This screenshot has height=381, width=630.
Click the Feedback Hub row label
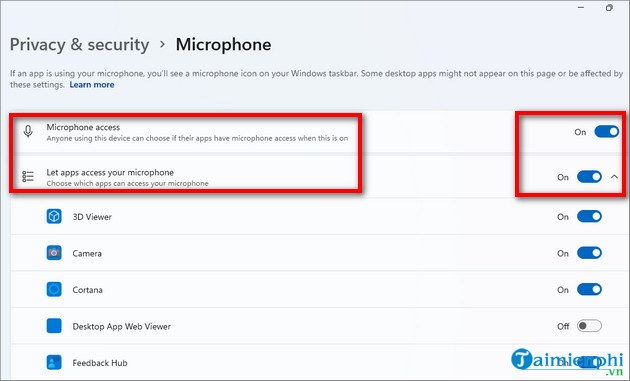100,363
